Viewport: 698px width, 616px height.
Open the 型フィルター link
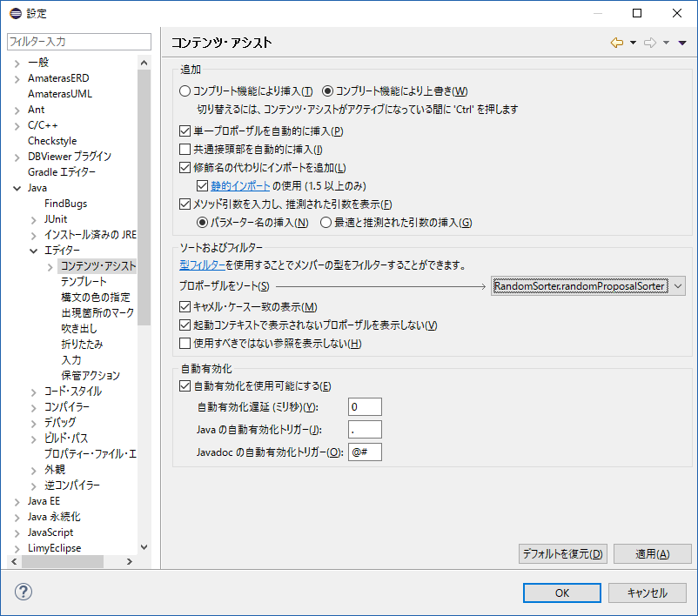(x=202, y=264)
